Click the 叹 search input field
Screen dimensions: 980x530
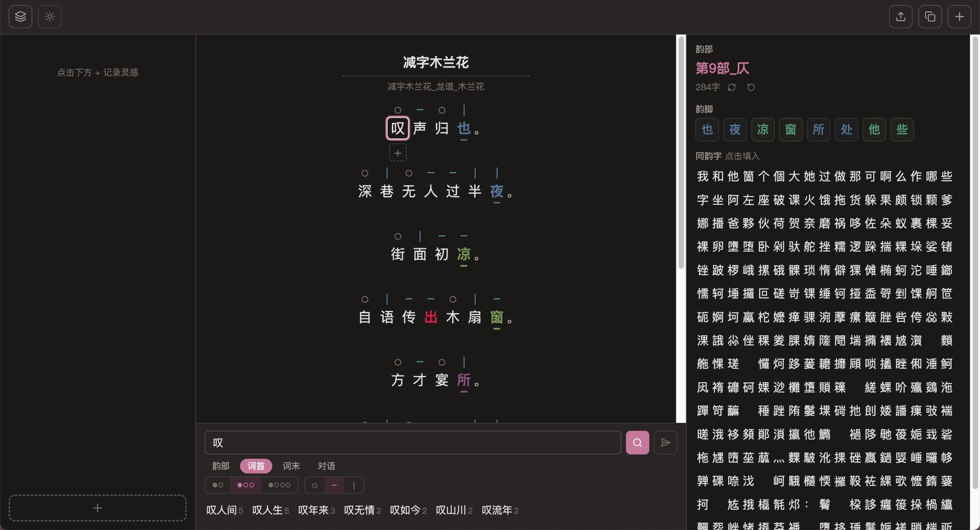coord(412,442)
